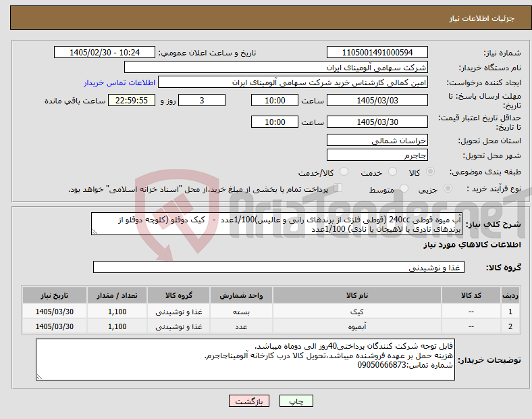Click the response deadline date 1405/03/03

click(x=377, y=100)
